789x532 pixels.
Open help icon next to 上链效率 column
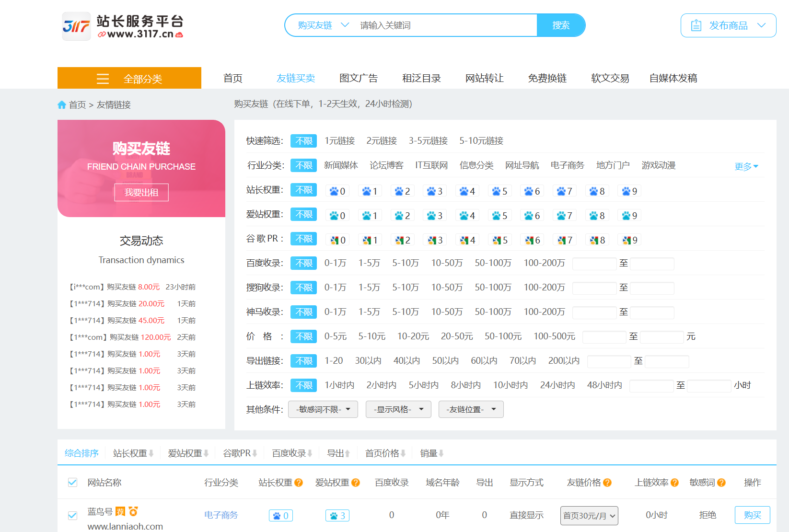674,483
